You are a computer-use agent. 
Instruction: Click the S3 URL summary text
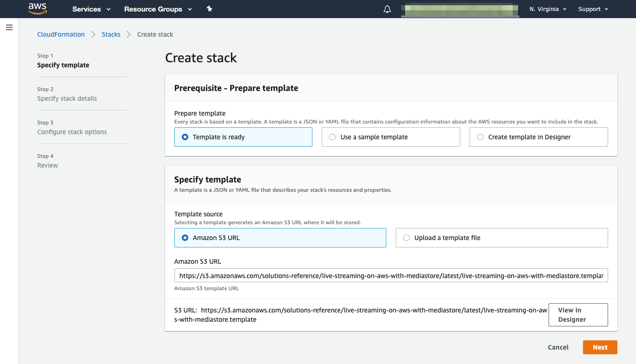361,315
